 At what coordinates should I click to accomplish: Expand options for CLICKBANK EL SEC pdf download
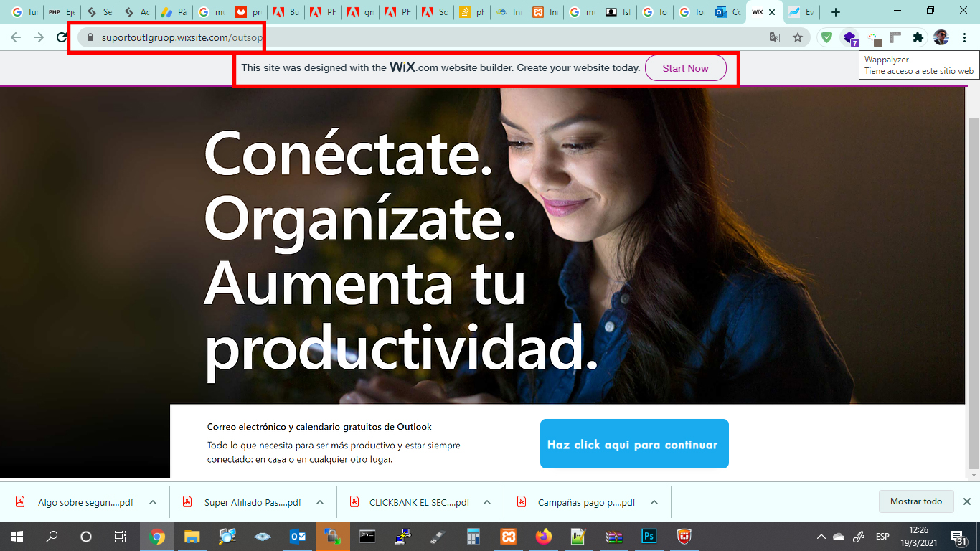[x=487, y=502]
